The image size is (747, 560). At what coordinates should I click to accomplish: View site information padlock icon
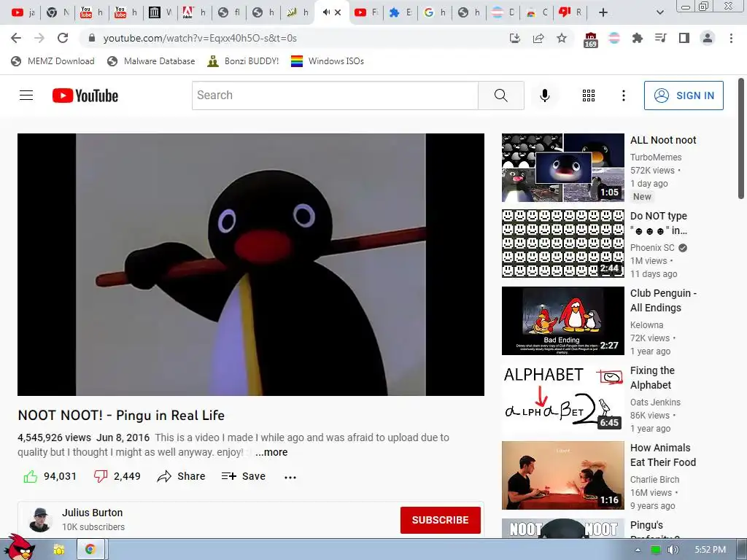[92, 38]
